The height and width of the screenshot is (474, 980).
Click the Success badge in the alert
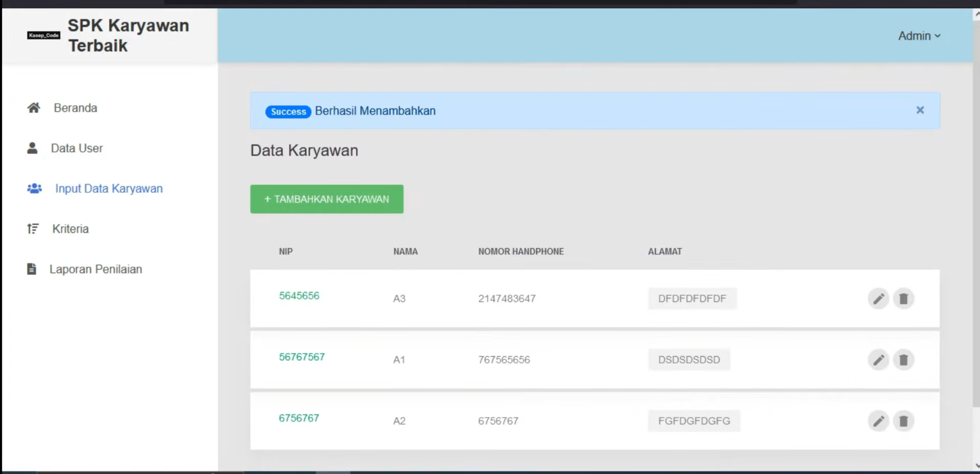[x=288, y=112]
